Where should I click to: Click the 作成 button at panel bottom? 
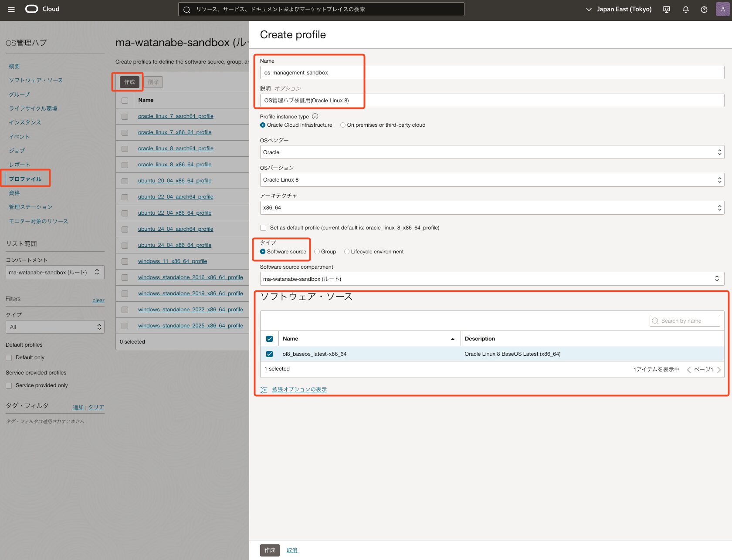coord(270,550)
